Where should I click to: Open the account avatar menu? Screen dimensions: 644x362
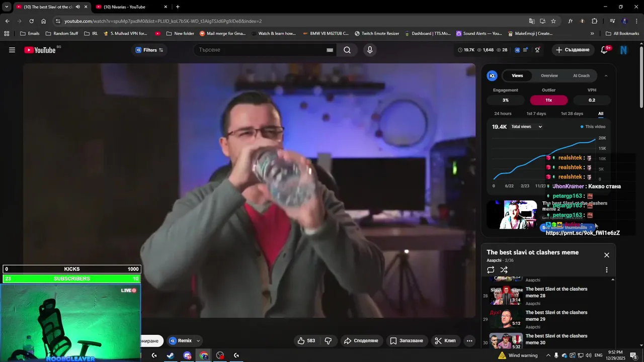[x=624, y=50]
